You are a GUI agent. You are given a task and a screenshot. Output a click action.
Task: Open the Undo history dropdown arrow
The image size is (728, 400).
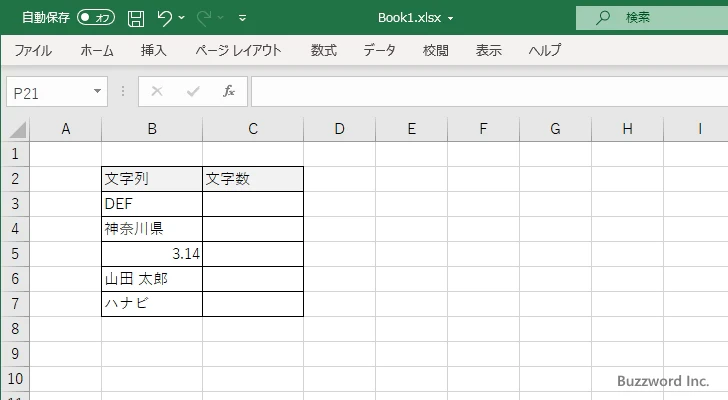coord(182,18)
